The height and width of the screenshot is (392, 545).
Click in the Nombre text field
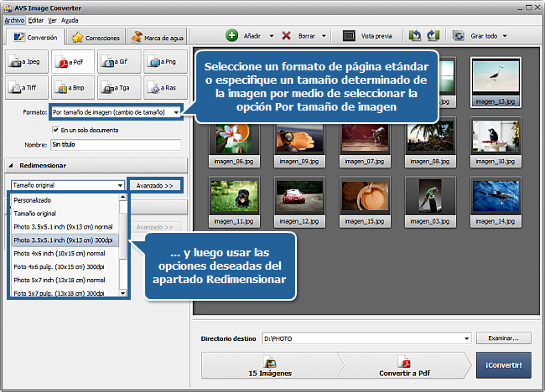[x=116, y=145]
